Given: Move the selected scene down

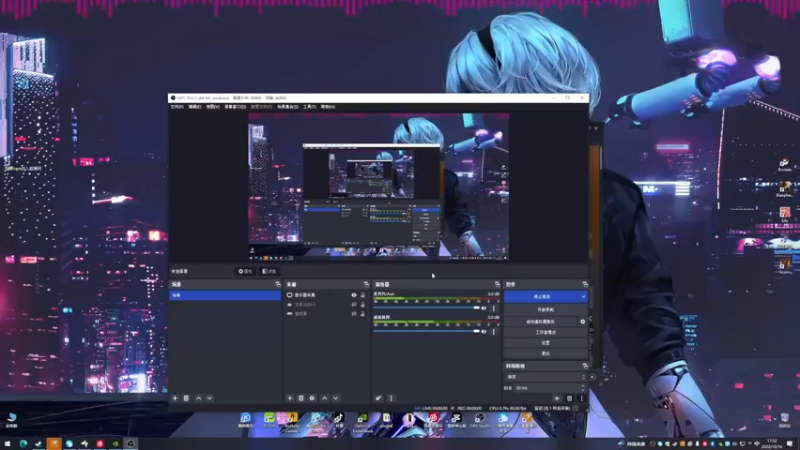Looking at the screenshot, I should tap(210, 398).
